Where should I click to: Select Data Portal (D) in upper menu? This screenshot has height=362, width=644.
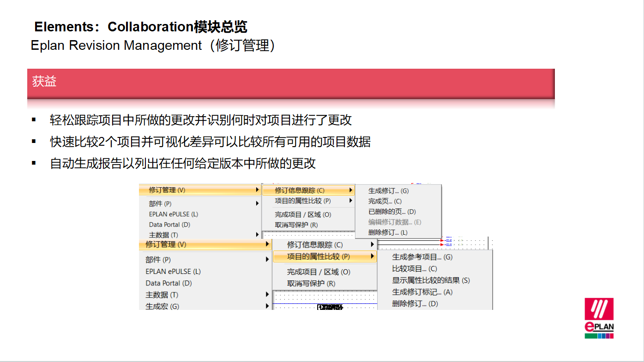pos(169,225)
